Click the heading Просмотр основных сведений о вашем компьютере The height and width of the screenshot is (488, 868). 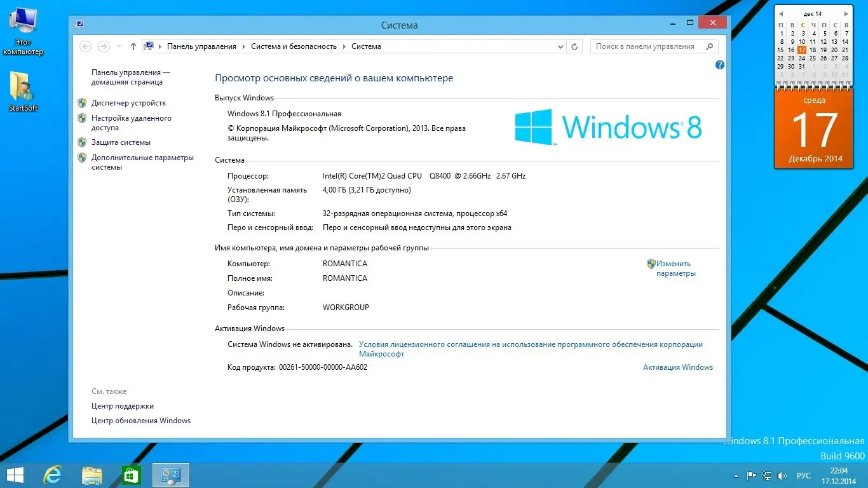click(334, 78)
